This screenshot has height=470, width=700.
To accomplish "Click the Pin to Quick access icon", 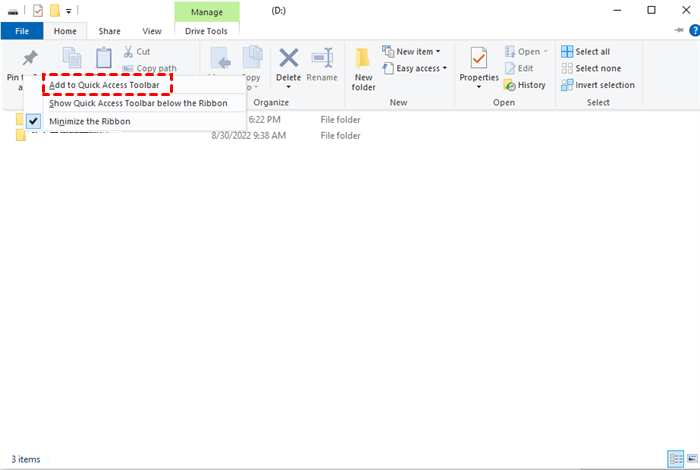I will click(x=30, y=58).
